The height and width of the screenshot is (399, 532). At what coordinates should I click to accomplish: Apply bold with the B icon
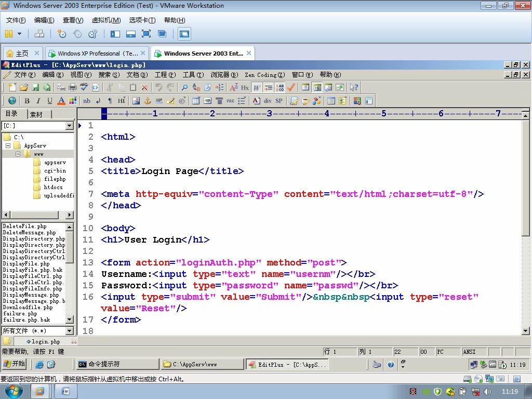pyautogui.click(x=27, y=101)
